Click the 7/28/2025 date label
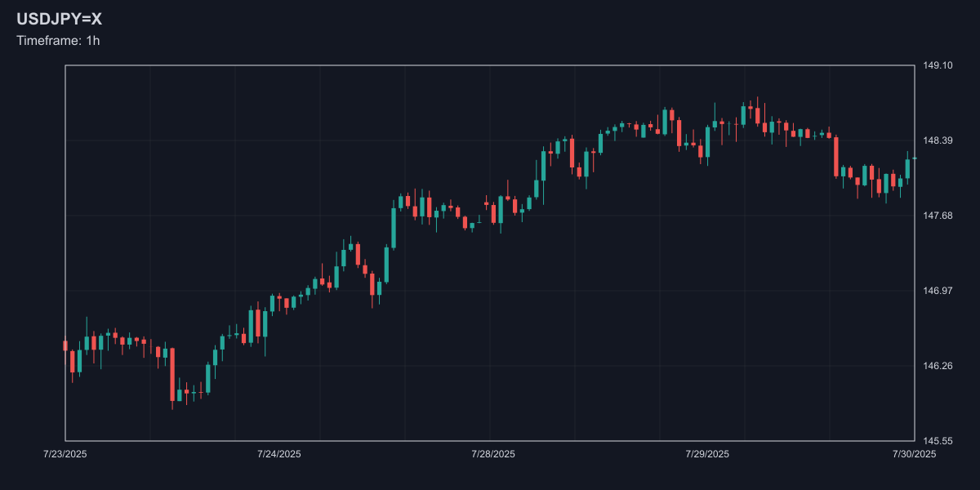 pos(493,454)
